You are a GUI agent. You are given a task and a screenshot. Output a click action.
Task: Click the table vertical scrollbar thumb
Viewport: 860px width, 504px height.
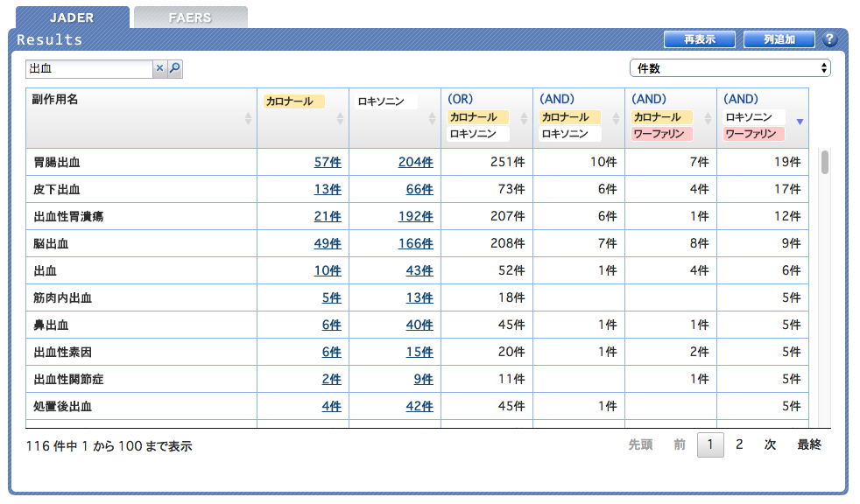click(824, 164)
